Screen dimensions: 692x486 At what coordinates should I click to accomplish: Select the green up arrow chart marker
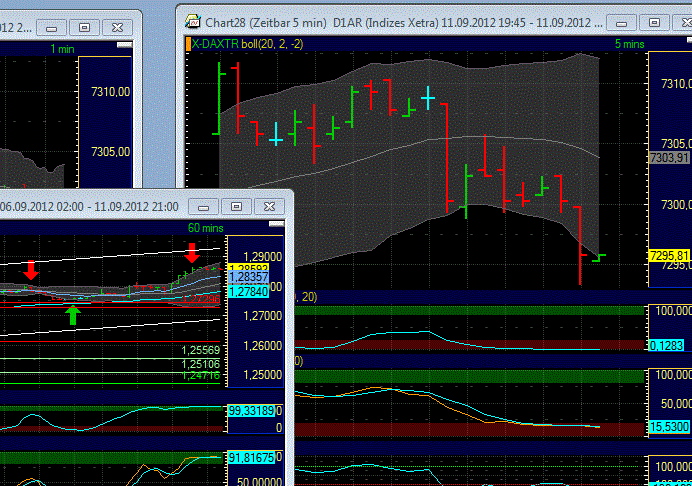pos(73,315)
